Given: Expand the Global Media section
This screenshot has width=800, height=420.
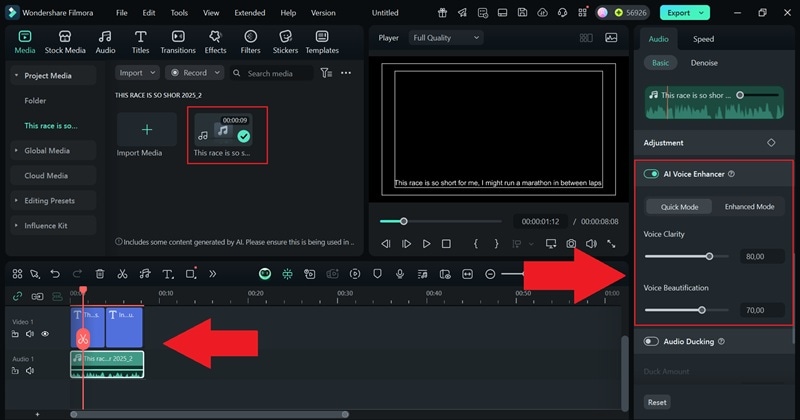Looking at the screenshot, I should point(16,151).
